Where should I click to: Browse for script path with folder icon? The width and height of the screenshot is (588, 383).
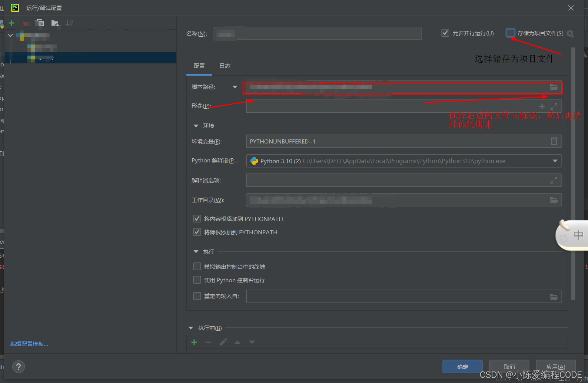click(x=554, y=87)
